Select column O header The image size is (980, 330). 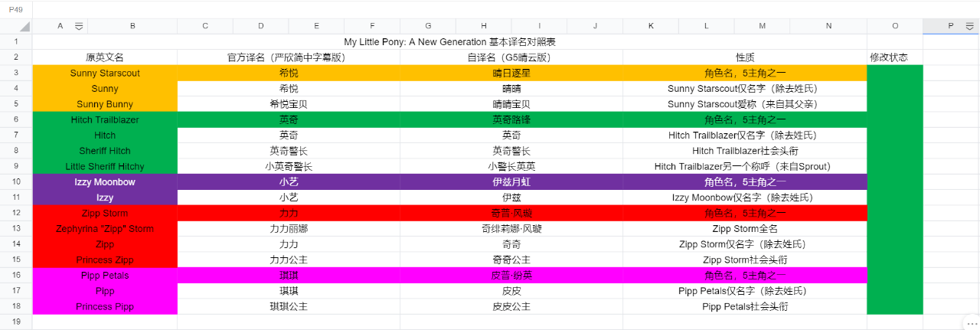tap(894, 26)
